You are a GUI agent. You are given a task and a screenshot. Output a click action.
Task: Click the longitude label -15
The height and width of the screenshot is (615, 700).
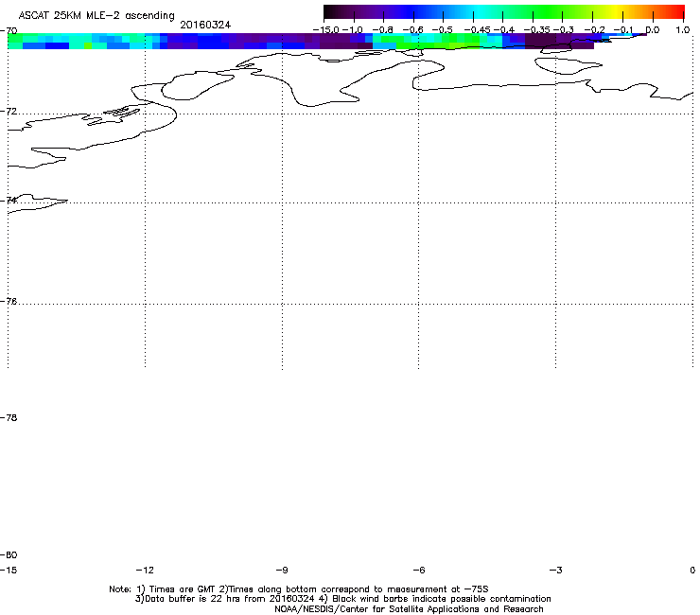(x=9, y=570)
